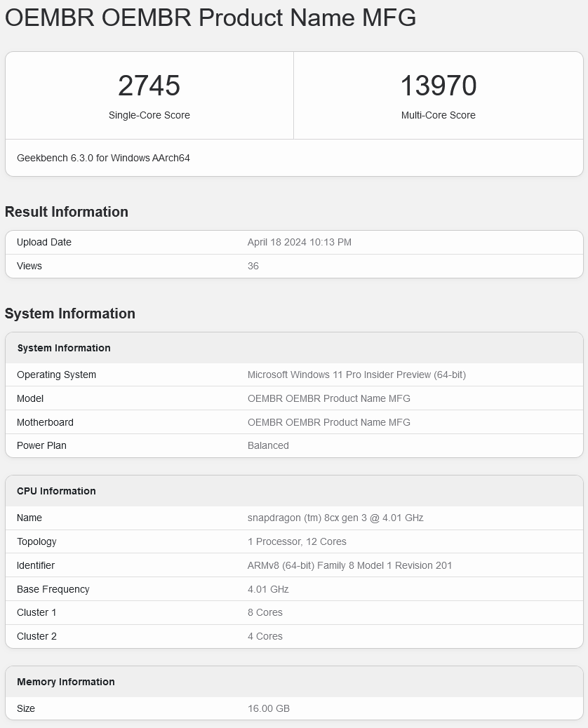588x728 pixels.
Task: Select the 16.00 GB memory size value
Action: [269, 708]
